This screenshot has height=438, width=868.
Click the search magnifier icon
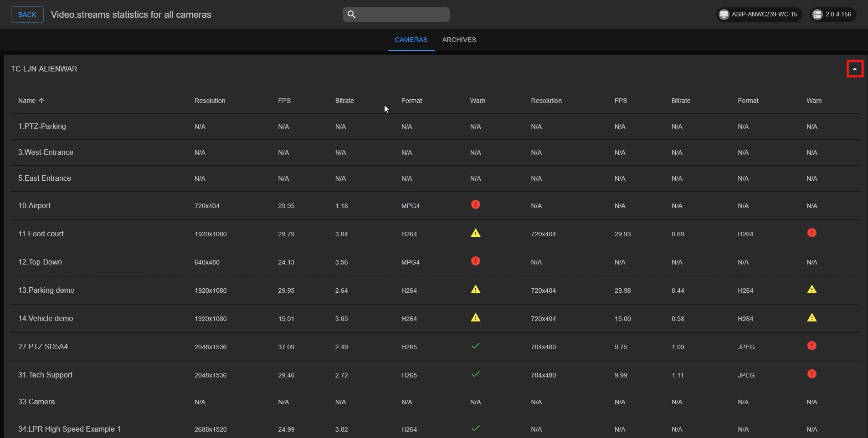pyautogui.click(x=351, y=15)
